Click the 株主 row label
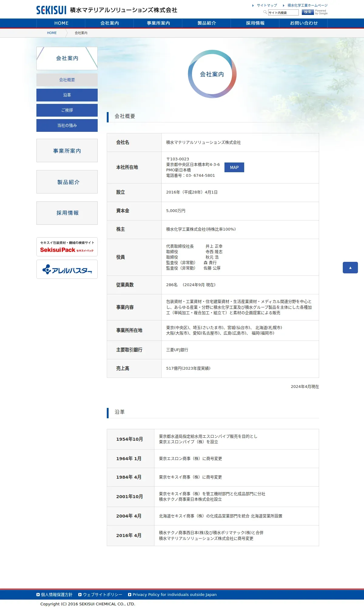 (120, 229)
